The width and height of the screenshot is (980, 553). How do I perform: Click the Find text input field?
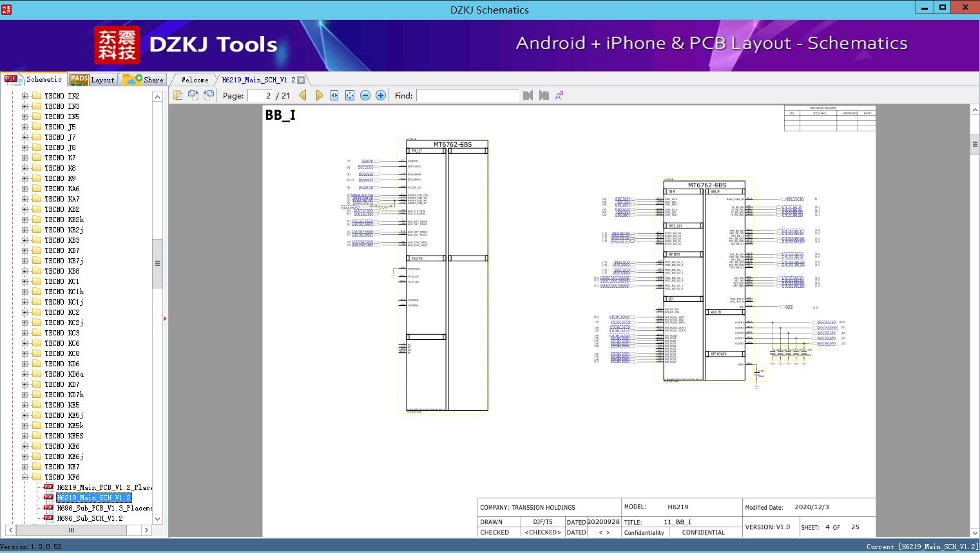coord(467,95)
